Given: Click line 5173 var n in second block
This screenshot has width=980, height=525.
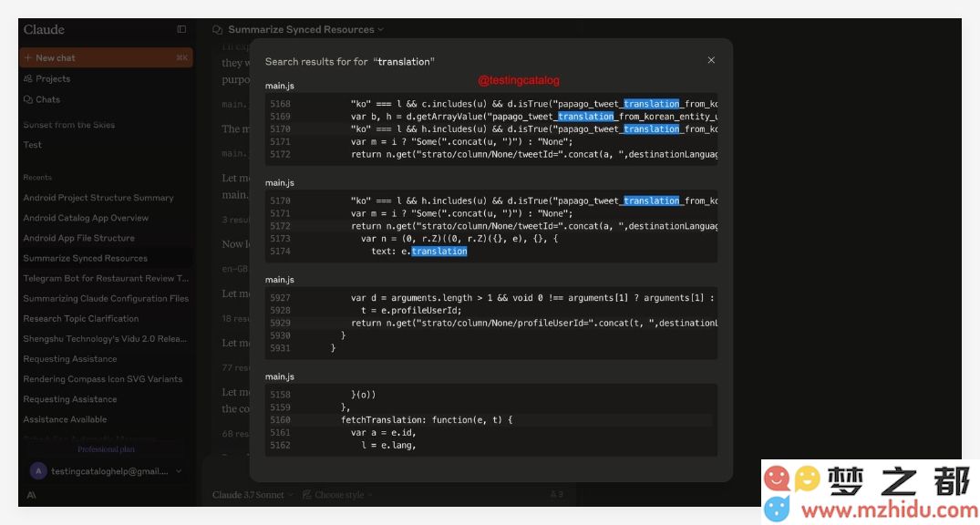Looking at the screenshot, I should pyautogui.click(x=491, y=239).
